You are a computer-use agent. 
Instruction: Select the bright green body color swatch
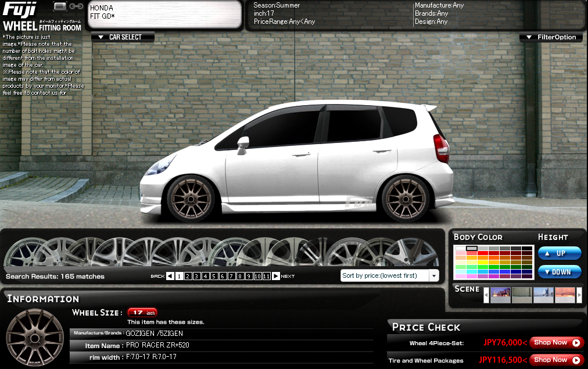click(x=483, y=267)
